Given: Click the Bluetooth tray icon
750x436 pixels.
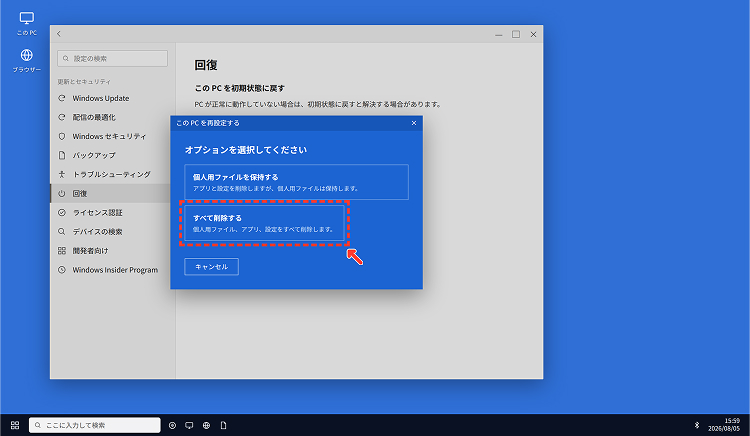Looking at the screenshot, I should [696, 425].
